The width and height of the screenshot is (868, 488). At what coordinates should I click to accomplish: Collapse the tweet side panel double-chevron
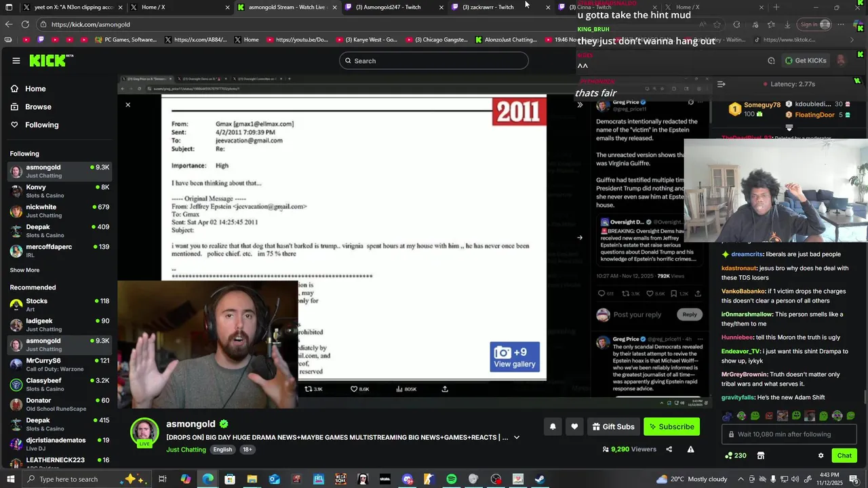pos(580,105)
